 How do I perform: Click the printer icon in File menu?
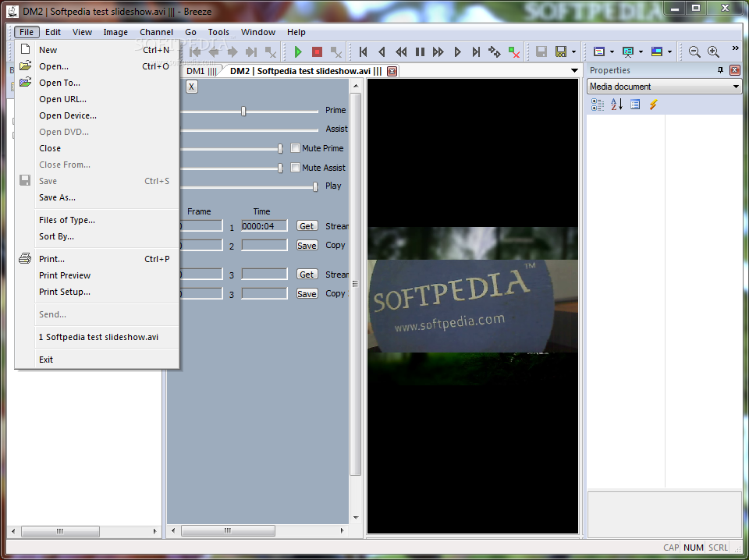click(x=25, y=259)
